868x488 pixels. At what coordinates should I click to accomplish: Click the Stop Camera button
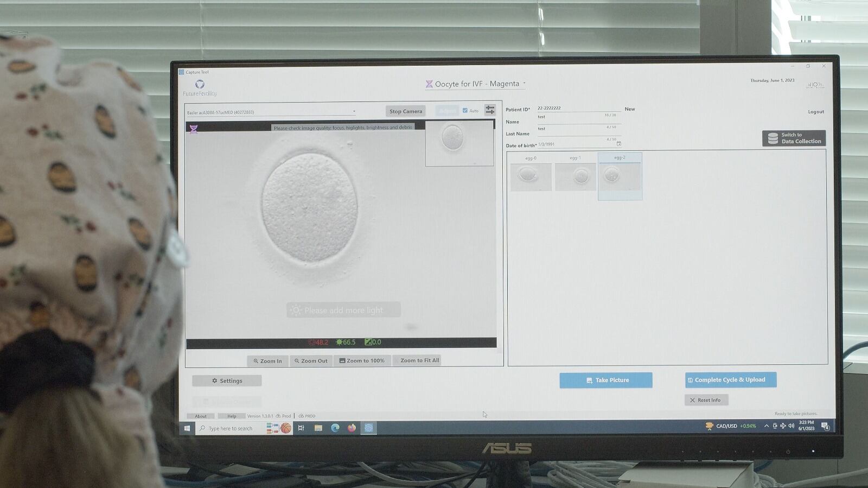click(x=405, y=111)
